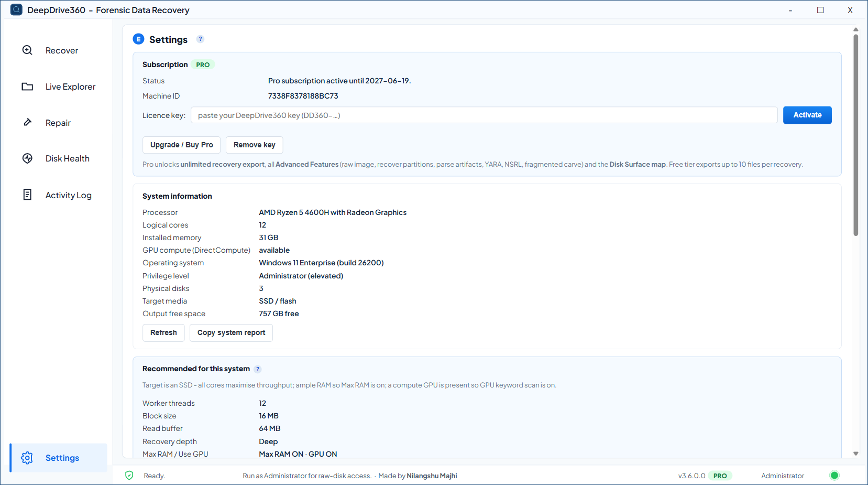Click the DeepDrive360 app logo in title bar

pyautogui.click(x=16, y=10)
